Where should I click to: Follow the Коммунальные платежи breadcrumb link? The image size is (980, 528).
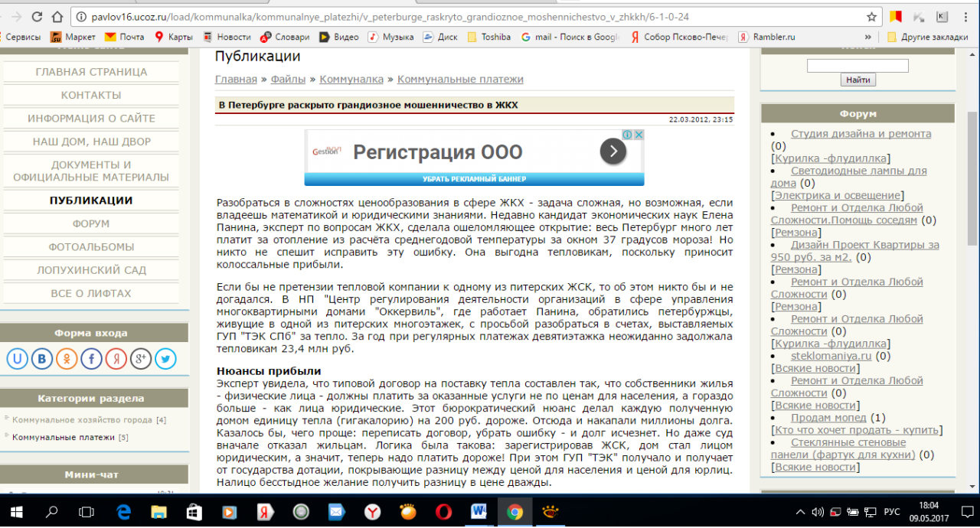pos(460,79)
